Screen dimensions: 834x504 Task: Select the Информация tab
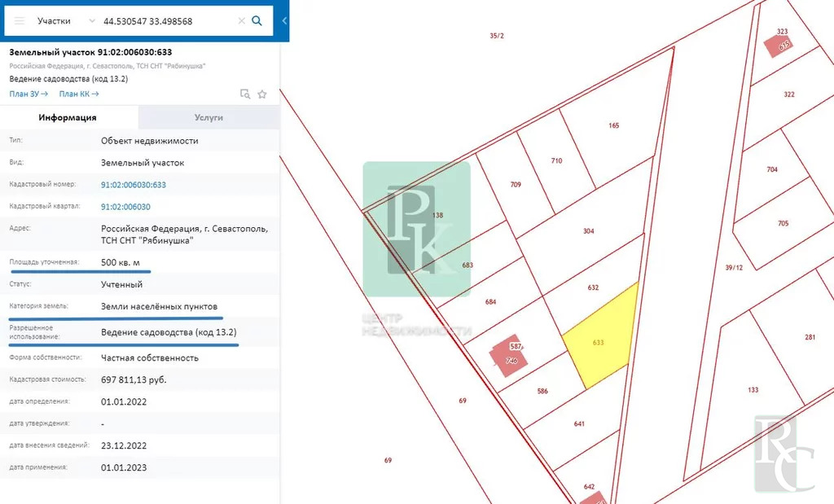(x=68, y=117)
